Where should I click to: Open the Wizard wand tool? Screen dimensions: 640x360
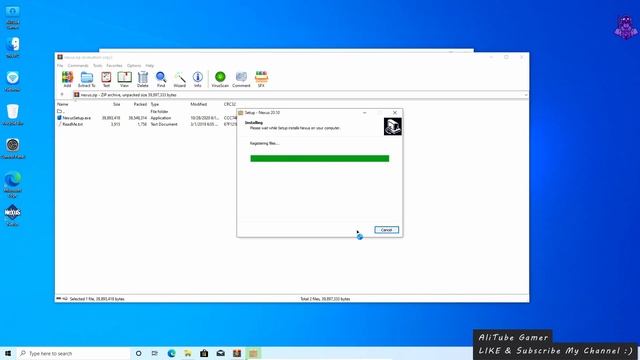[x=180, y=79]
